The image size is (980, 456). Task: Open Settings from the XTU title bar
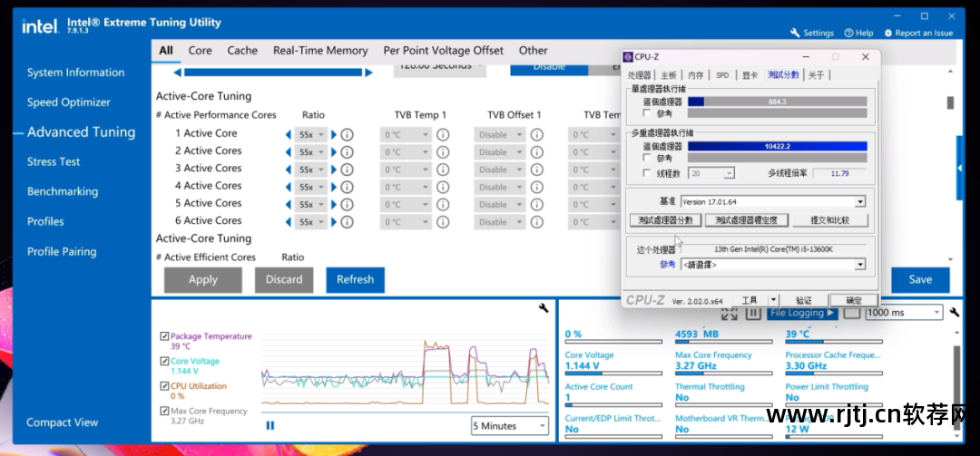pyautogui.click(x=812, y=33)
